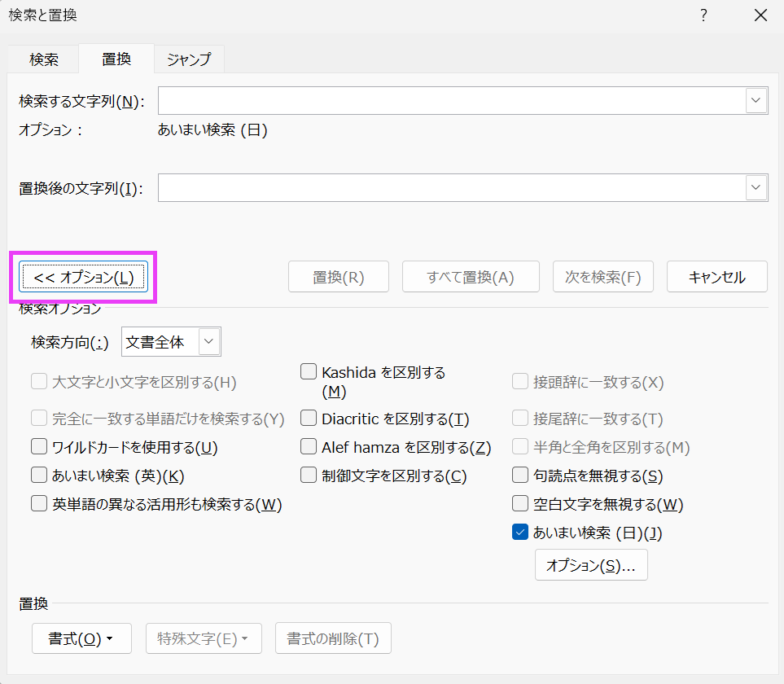Open the 書式(O) dropdown menu button
Screen dimensions: 784x684
point(81,639)
